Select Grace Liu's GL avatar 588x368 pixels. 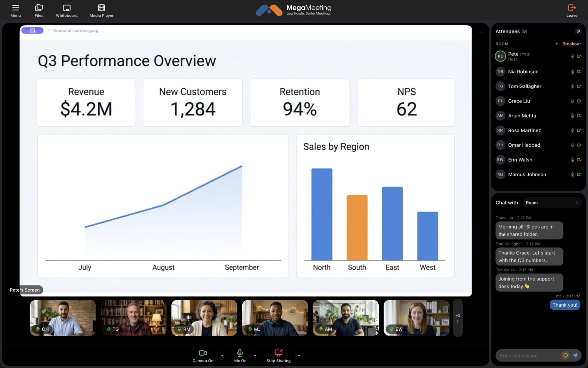click(x=500, y=101)
